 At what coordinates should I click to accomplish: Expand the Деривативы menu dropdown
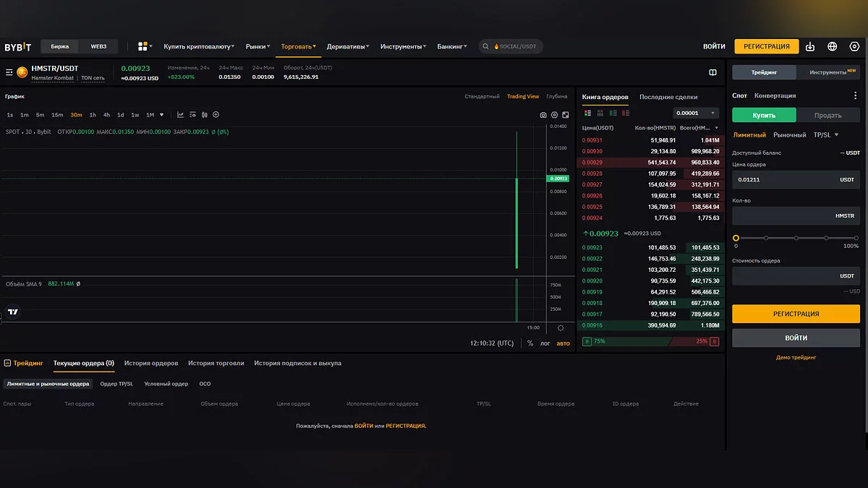pos(348,46)
